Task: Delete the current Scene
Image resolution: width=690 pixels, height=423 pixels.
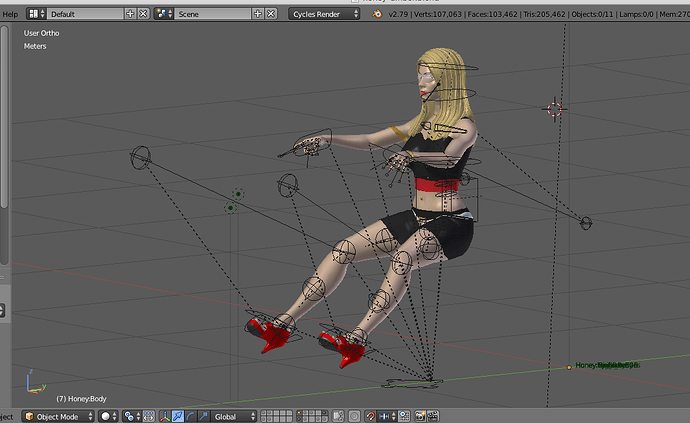Action: 271,14
